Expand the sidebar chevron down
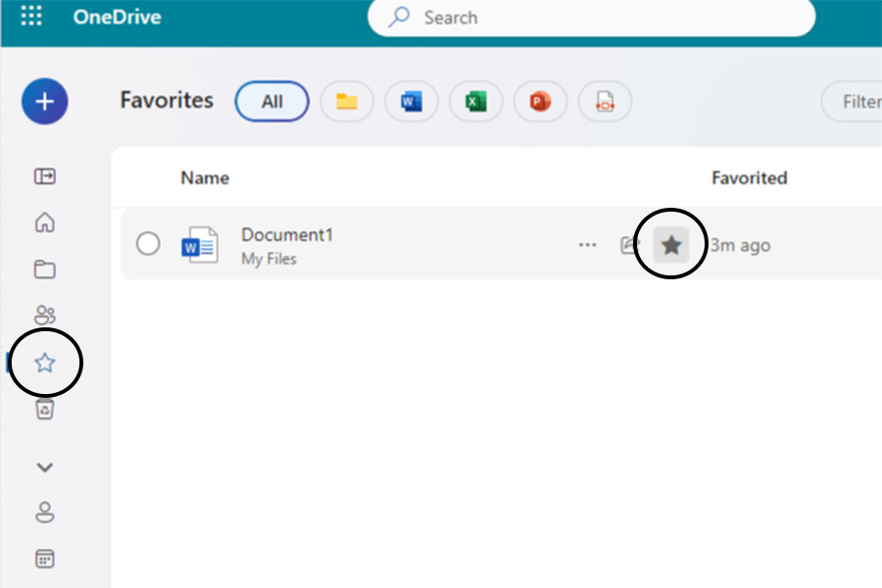Screen dimensions: 882x588 pos(45,467)
